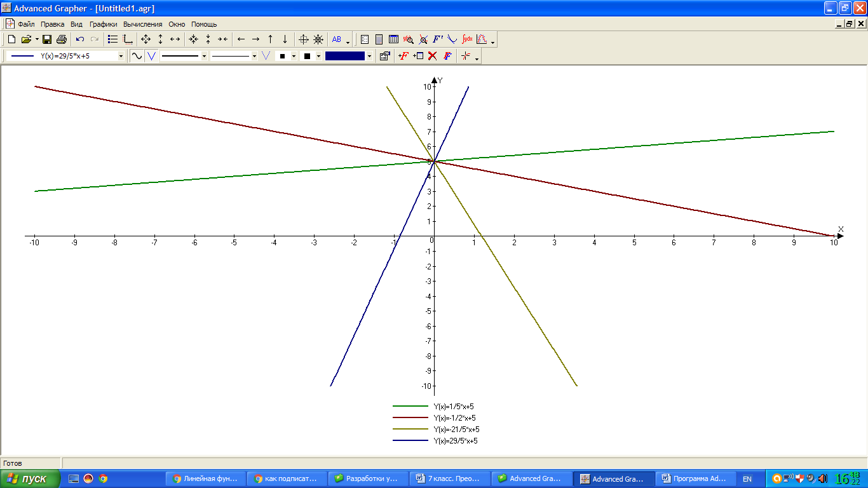Click the regression analysis icon
The height and width of the screenshot is (488, 868).
coord(482,39)
